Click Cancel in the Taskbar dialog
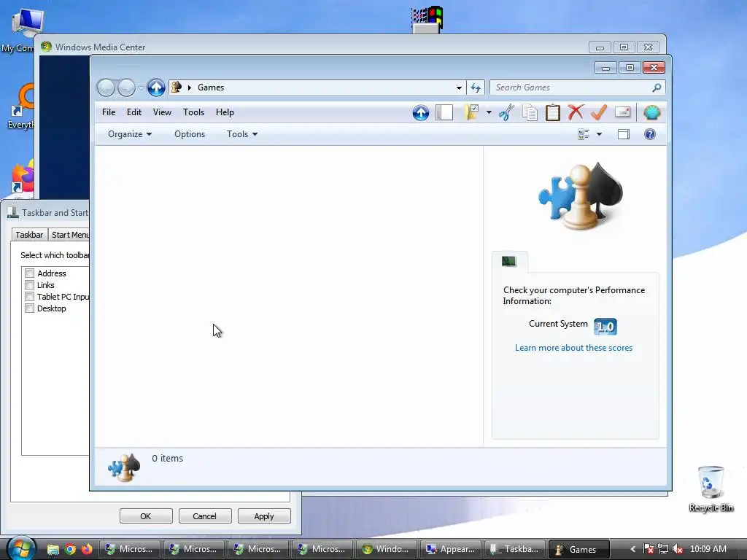 click(x=204, y=516)
